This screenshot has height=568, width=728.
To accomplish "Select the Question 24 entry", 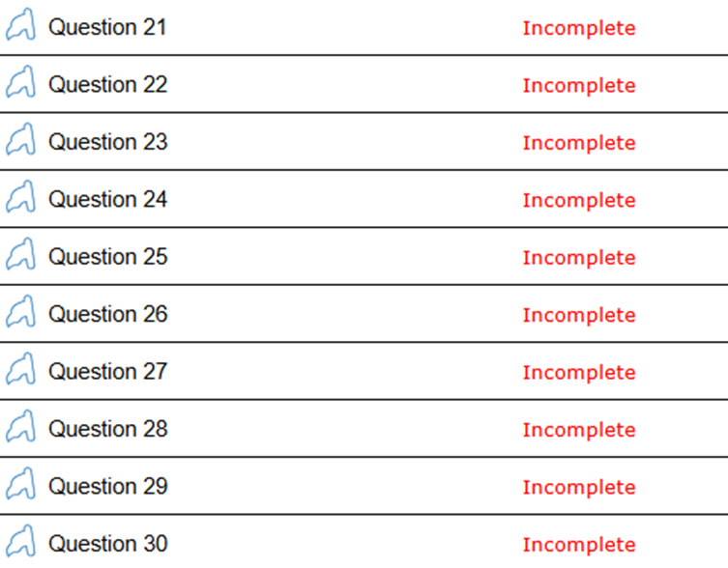I will pos(107,199).
